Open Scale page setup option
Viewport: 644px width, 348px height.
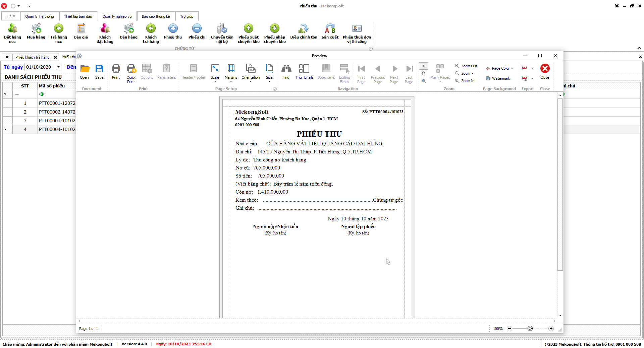click(215, 73)
